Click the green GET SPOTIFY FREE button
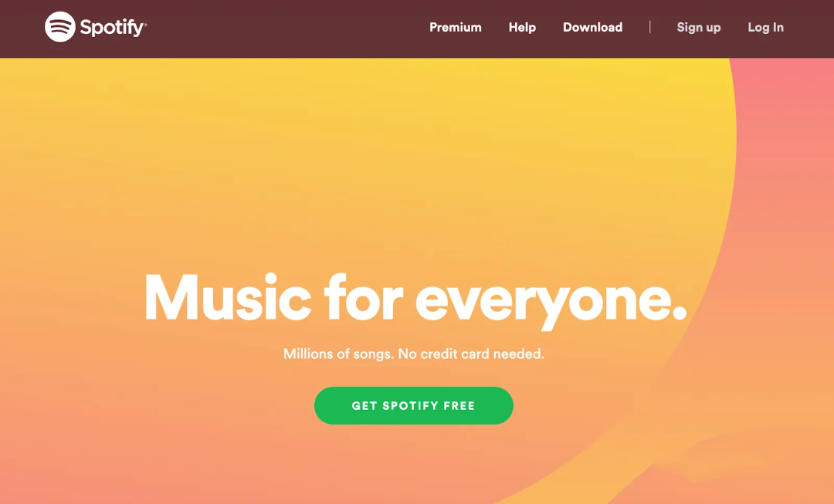The height and width of the screenshot is (504, 834). (x=414, y=406)
